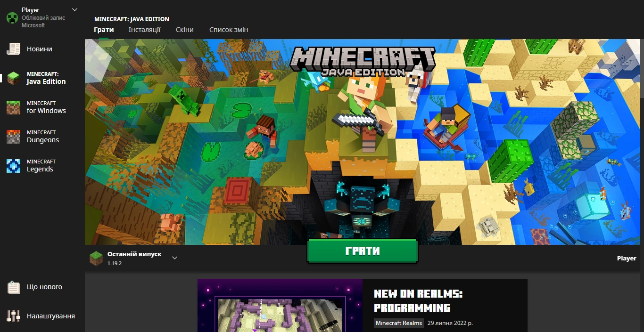The image size is (644, 332).
Task: Expand the Останній випуск version chevron
Action: tap(174, 258)
